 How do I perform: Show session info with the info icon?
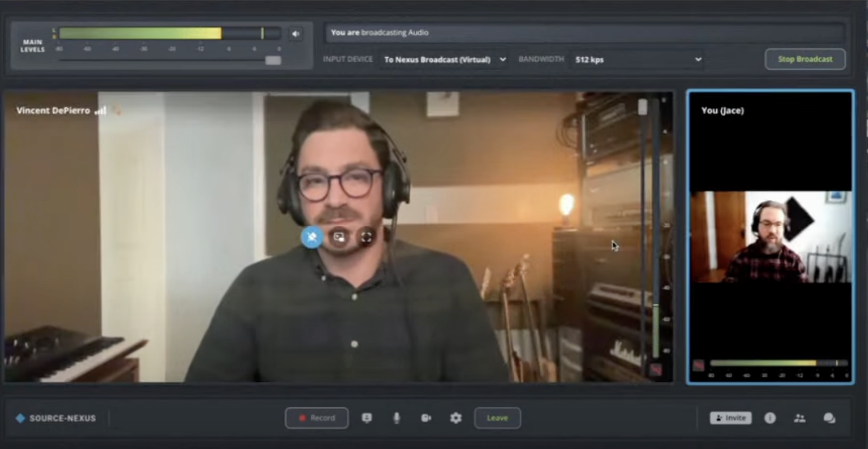click(770, 418)
